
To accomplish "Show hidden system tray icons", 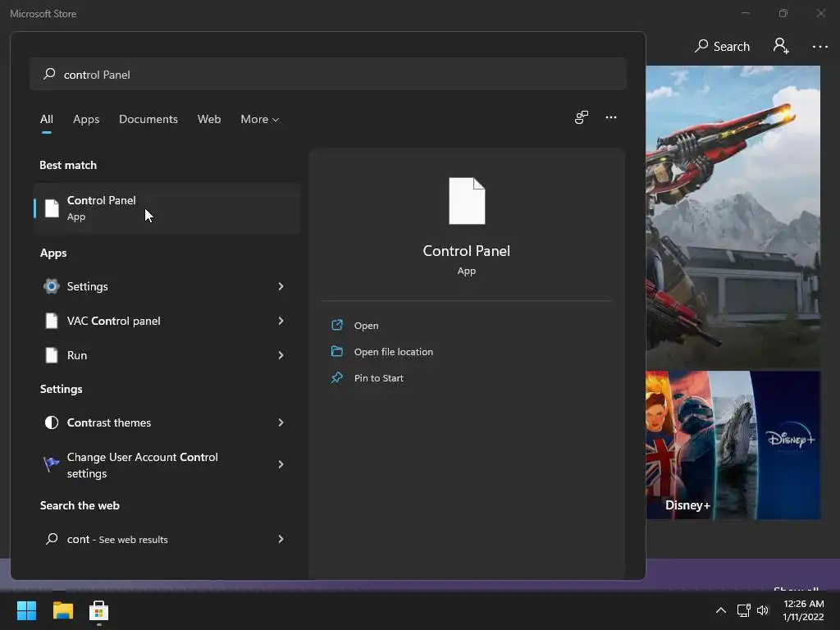I will click(721, 610).
